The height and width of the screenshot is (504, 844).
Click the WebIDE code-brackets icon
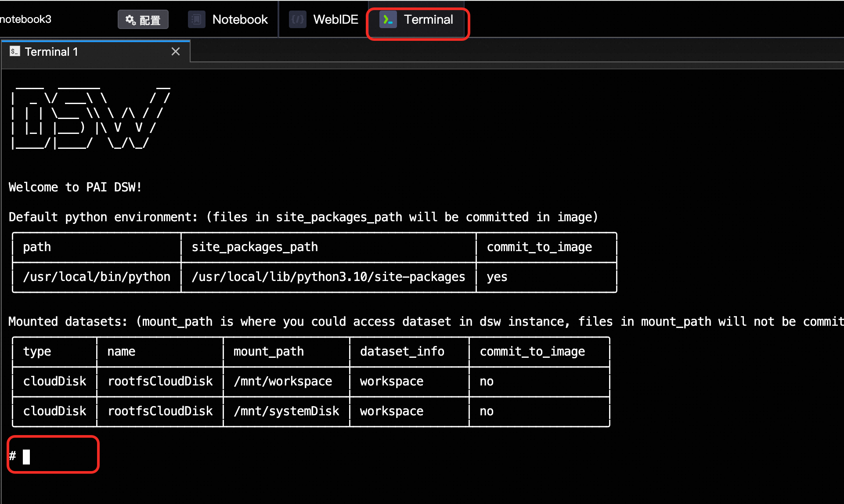[x=297, y=19]
